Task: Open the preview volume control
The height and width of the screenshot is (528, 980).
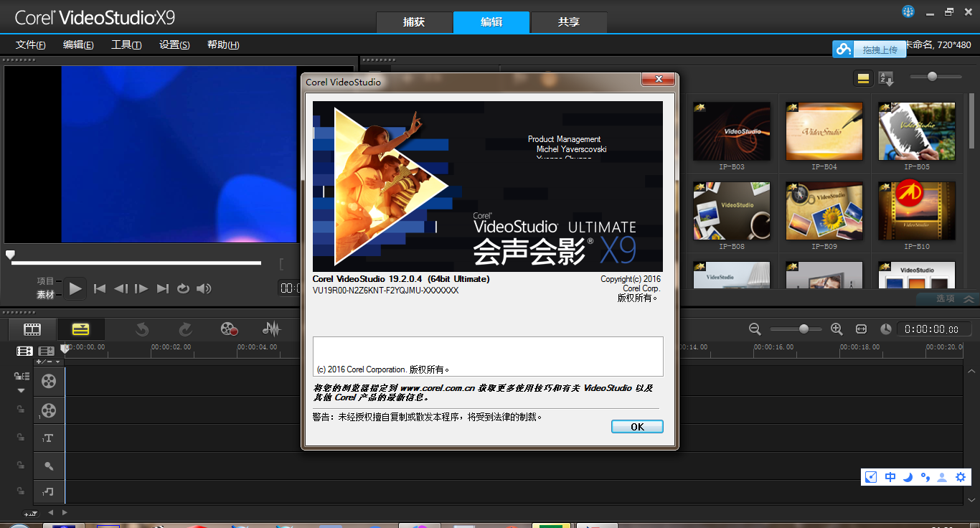Action: tap(204, 288)
